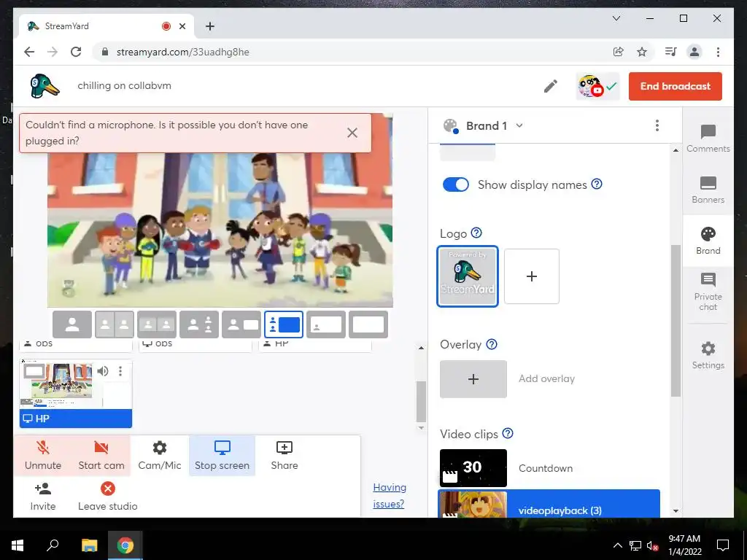747x560 pixels.
Task: Open the Chrome three-dot menu
Action: 718,52
